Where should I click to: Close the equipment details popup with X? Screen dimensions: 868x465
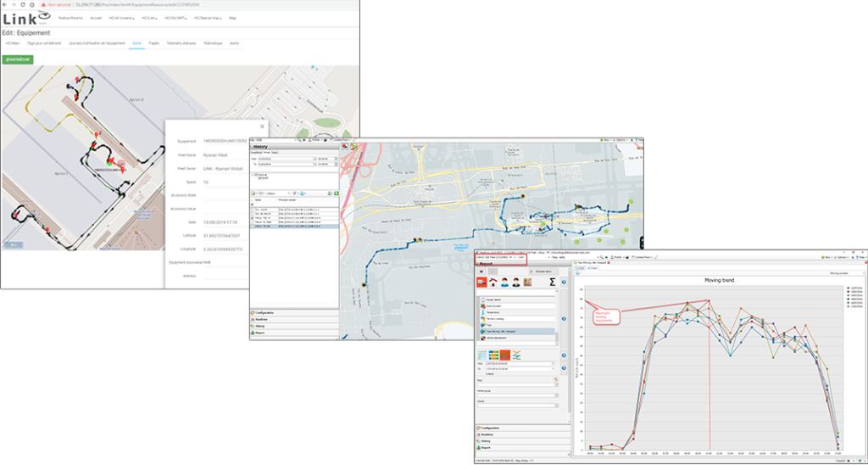[x=262, y=126]
